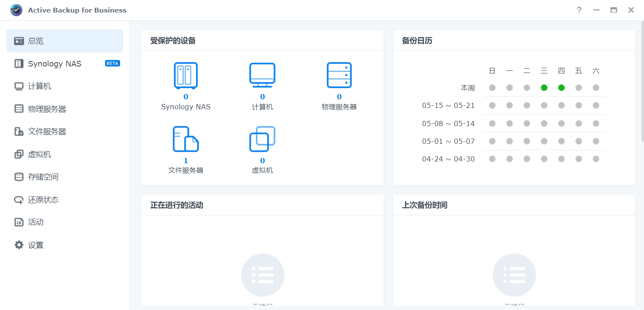Open the 还原状态 sidebar section

click(65, 200)
